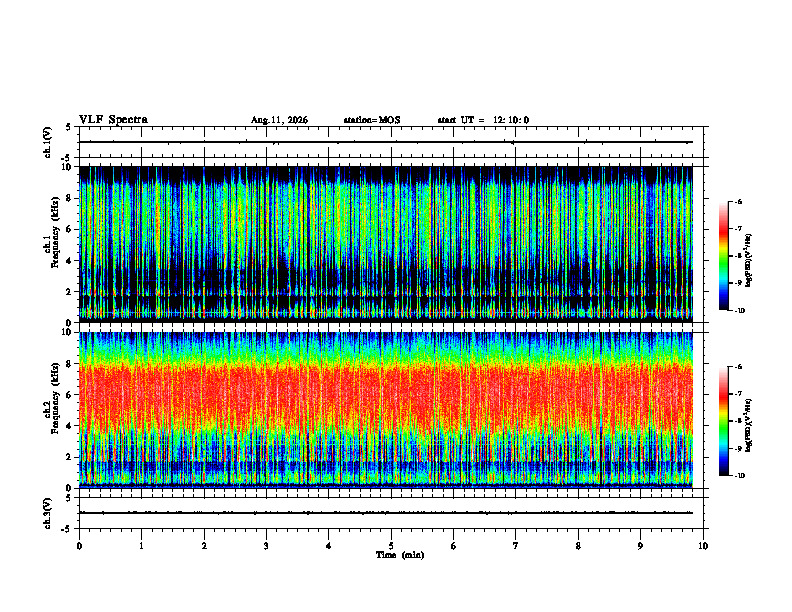Click the ch.1 spectrogram color scale bar
Image resolution: width=792 pixels, height=612 pixels.
coord(724,256)
